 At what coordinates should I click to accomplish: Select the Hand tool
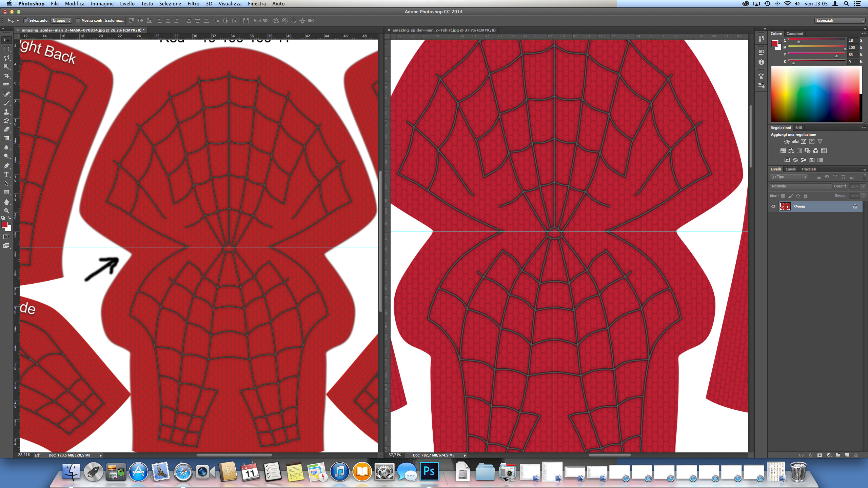coord(6,202)
